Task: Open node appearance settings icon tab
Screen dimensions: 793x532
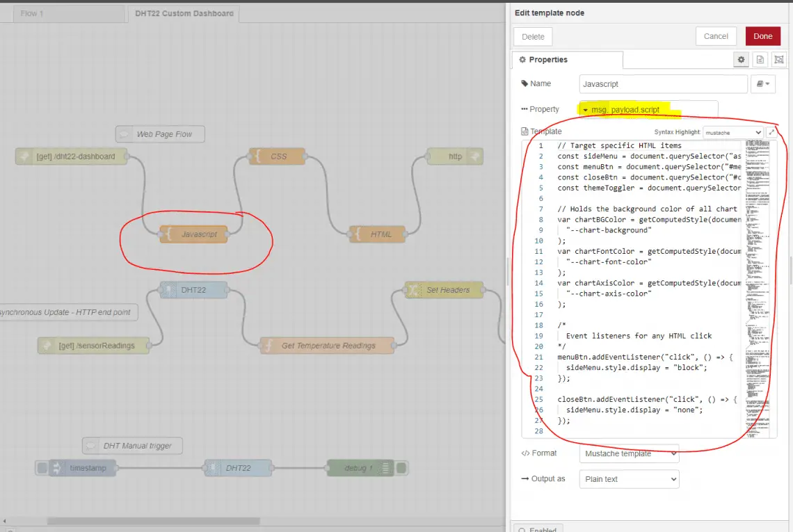Action: (777, 60)
